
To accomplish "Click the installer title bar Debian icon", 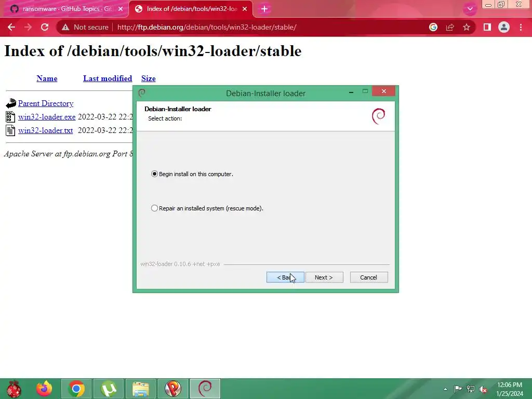I will (x=142, y=92).
